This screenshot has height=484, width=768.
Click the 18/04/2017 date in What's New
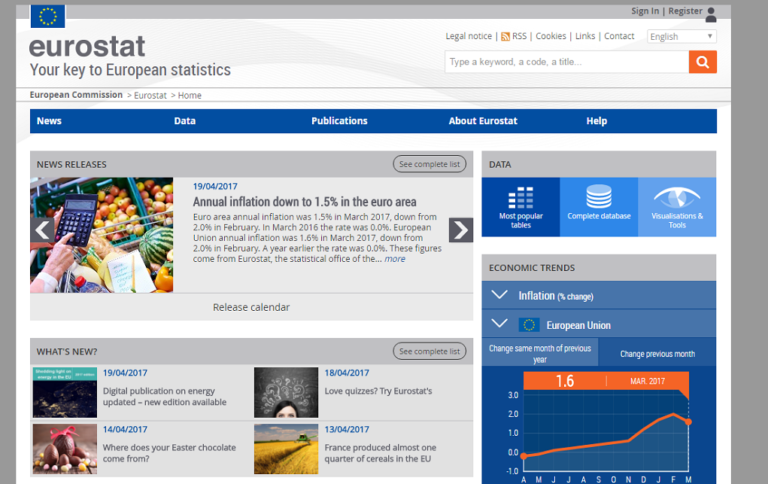point(347,373)
